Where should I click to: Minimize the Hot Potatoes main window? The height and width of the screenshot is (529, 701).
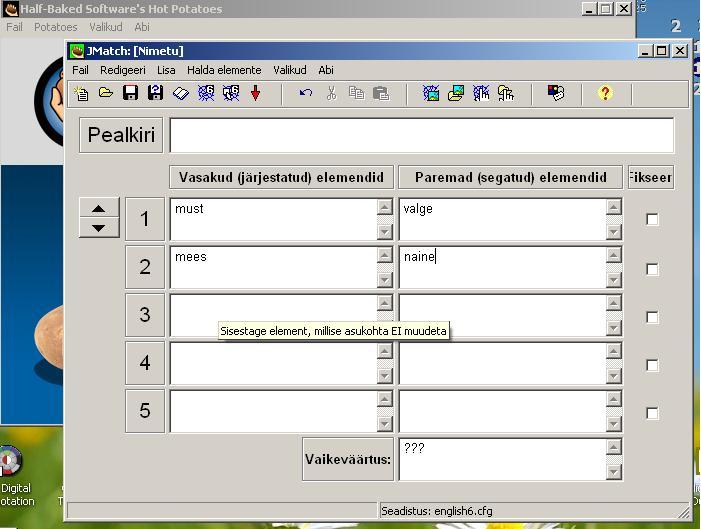[589, 9]
